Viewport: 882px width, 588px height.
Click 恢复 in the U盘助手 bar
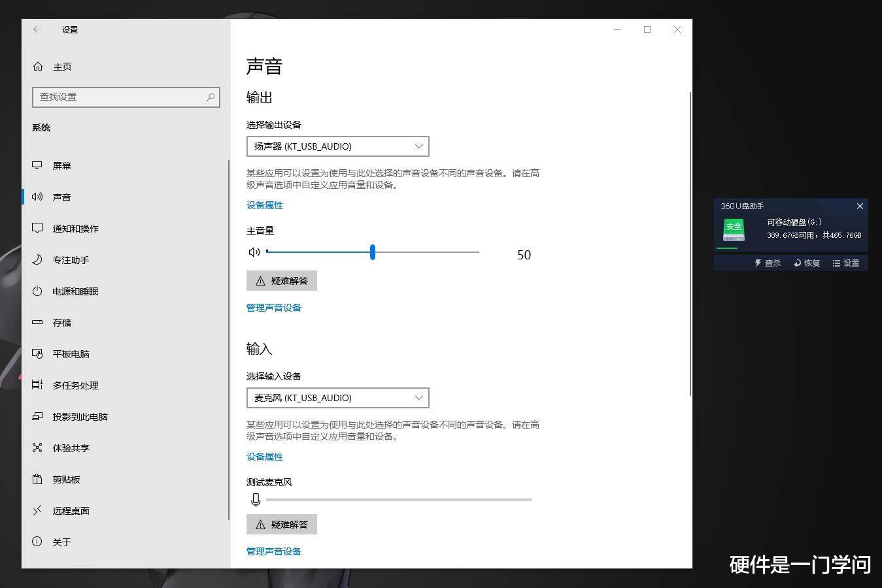click(x=807, y=263)
